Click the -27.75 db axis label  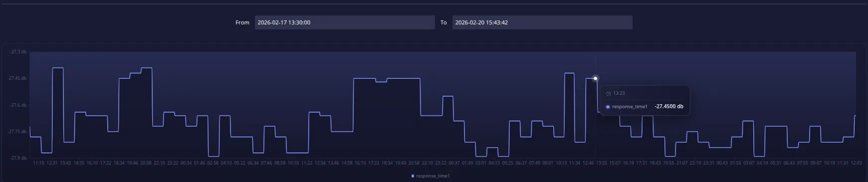pos(17,132)
